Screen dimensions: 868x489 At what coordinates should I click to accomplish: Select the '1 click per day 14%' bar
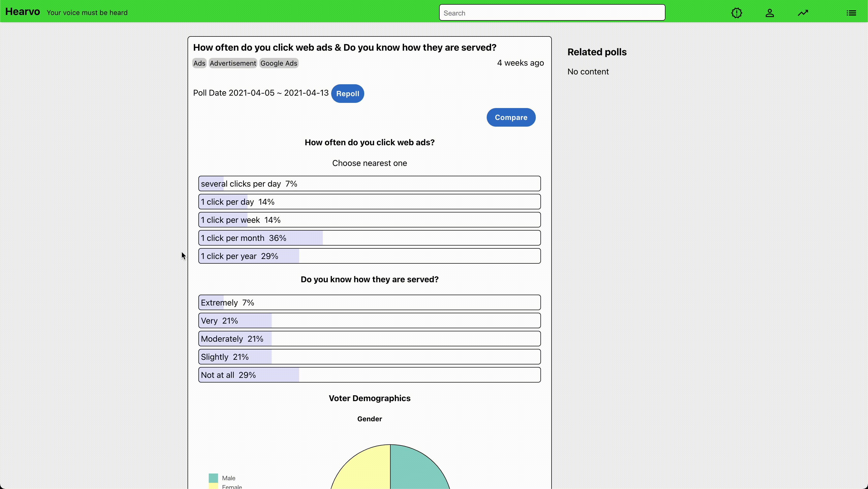pyautogui.click(x=369, y=202)
